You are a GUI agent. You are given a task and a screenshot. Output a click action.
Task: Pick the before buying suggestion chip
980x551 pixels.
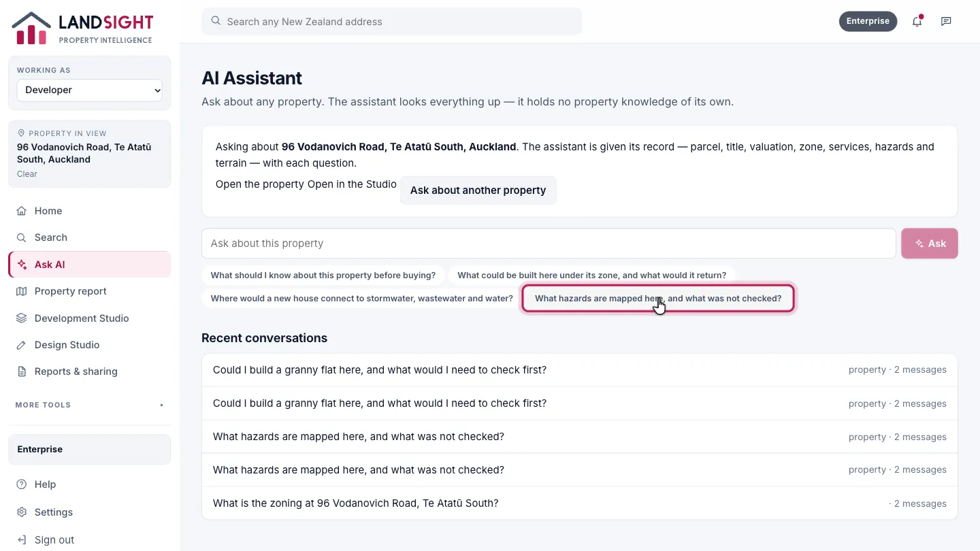point(323,275)
